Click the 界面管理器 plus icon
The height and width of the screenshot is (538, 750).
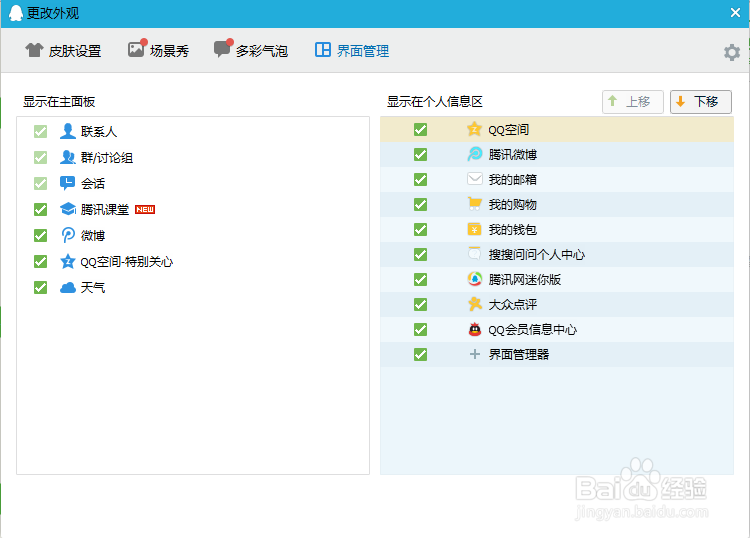[474, 354]
